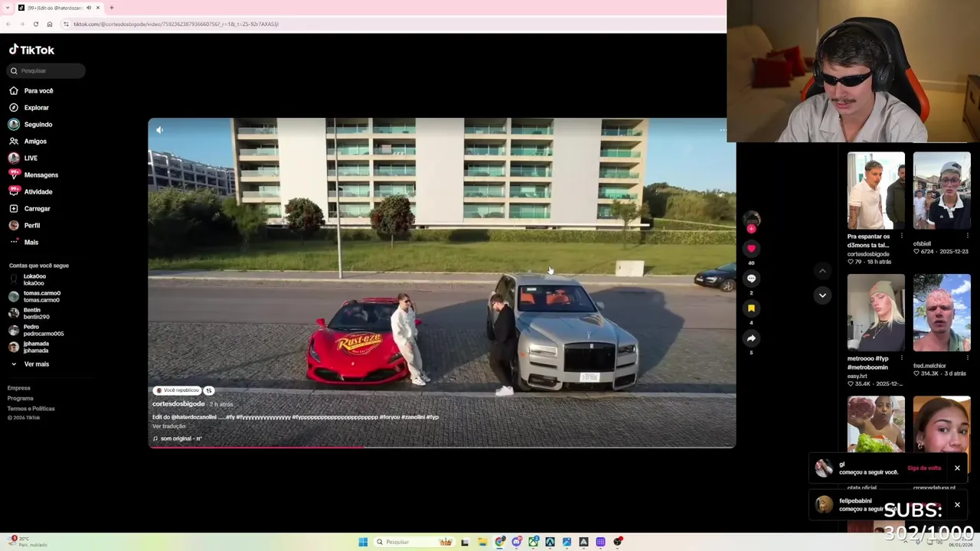Open OBS Studio from the taskbar

point(618,542)
